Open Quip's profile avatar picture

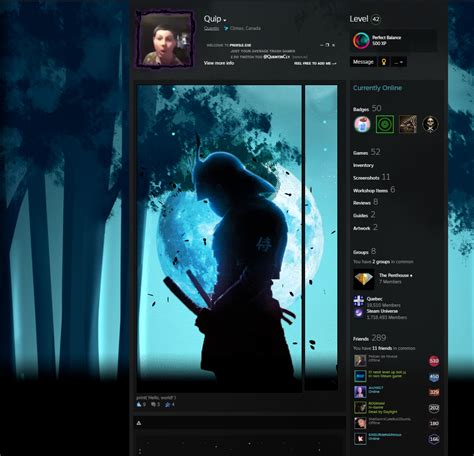coord(165,40)
